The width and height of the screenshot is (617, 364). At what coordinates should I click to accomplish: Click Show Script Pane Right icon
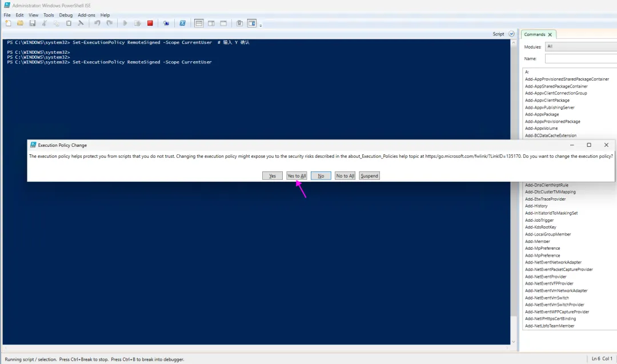click(211, 23)
